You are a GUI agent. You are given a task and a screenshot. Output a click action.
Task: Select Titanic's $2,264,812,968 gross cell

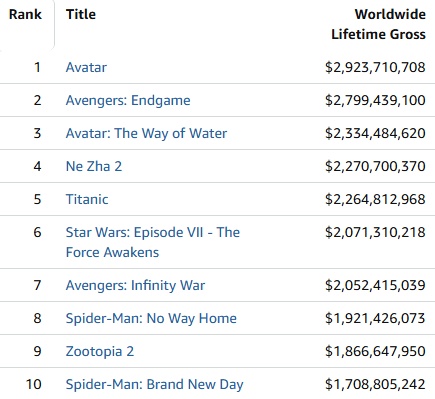tap(375, 199)
